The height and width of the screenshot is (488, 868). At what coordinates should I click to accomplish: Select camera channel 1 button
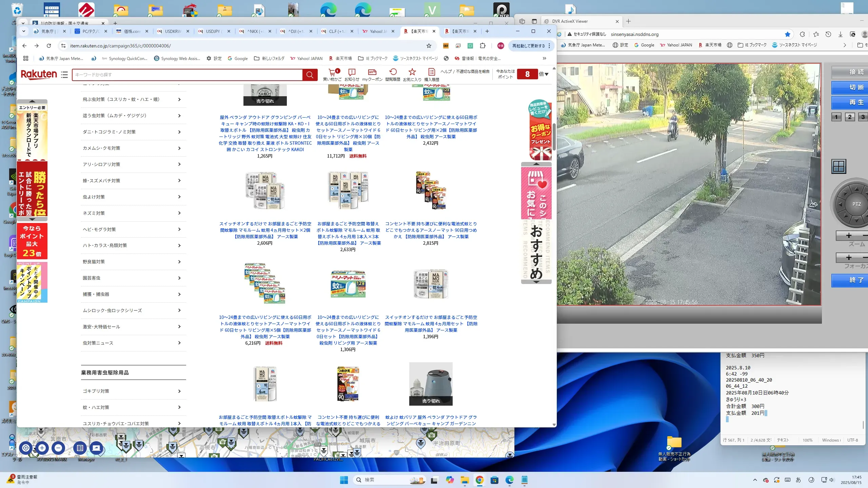click(836, 117)
